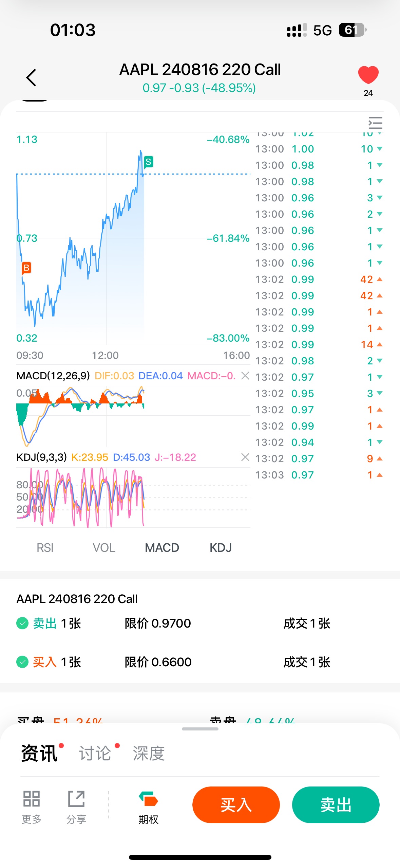400x868 pixels.
Task: Tap the 期权 options icon
Action: pyautogui.click(x=149, y=807)
